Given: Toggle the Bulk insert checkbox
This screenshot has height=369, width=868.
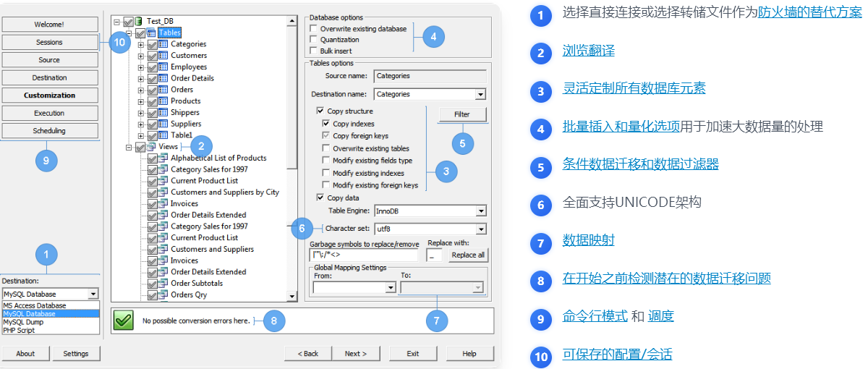Looking at the screenshot, I should pyautogui.click(x=313, y=51).
